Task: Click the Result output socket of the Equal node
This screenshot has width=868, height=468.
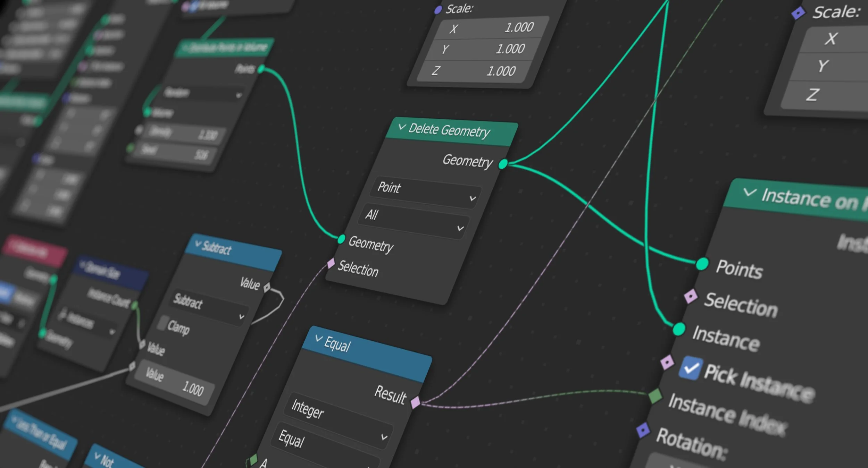Action: (416, 402)
